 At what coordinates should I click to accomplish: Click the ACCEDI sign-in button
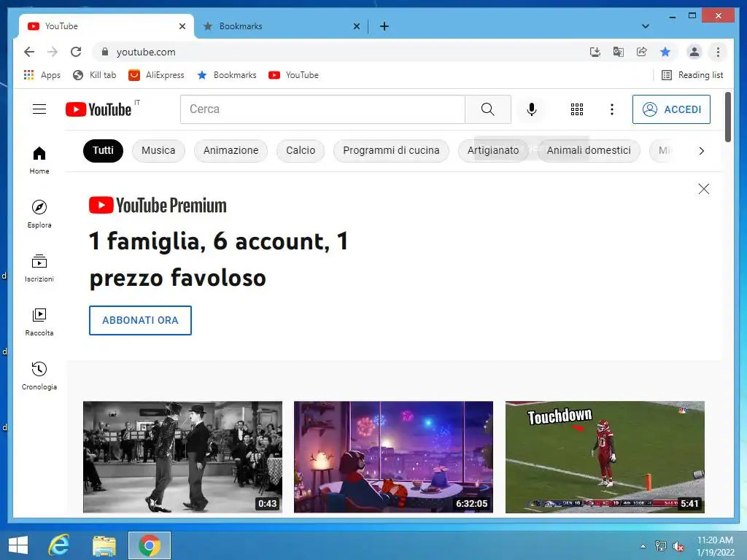671,109
